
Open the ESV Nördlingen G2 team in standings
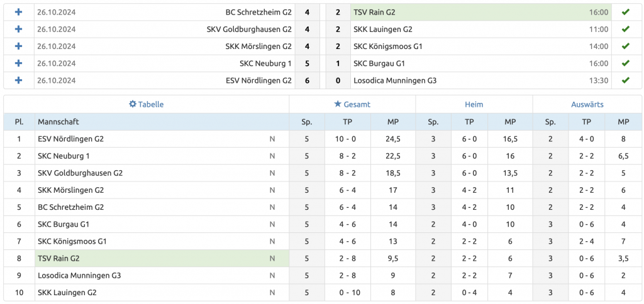(70, 139)
